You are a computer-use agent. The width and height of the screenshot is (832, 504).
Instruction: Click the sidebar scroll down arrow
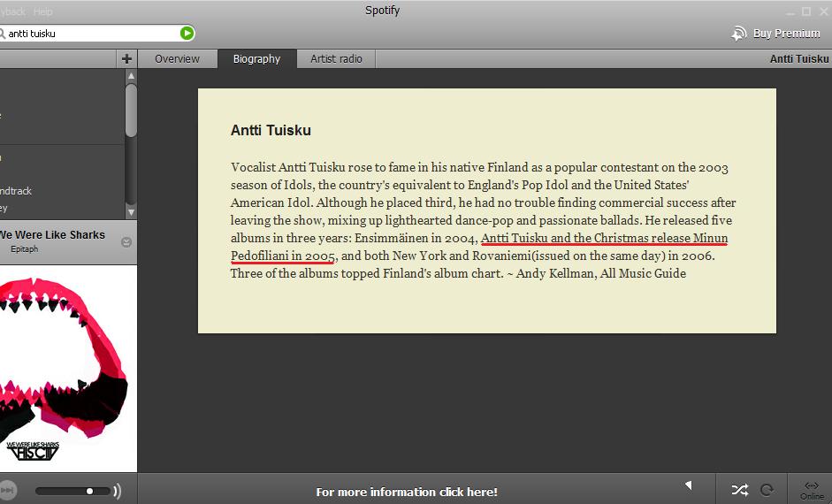click(x=131, y=212)
